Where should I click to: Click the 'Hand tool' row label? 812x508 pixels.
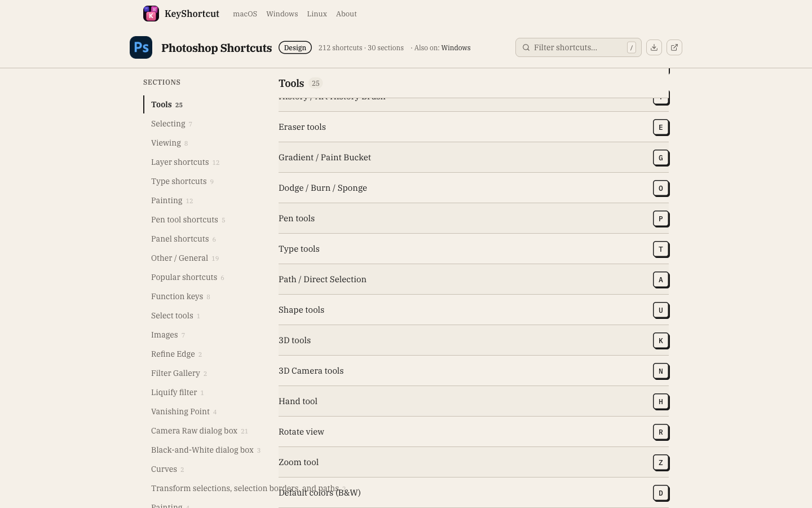point(298,401)
